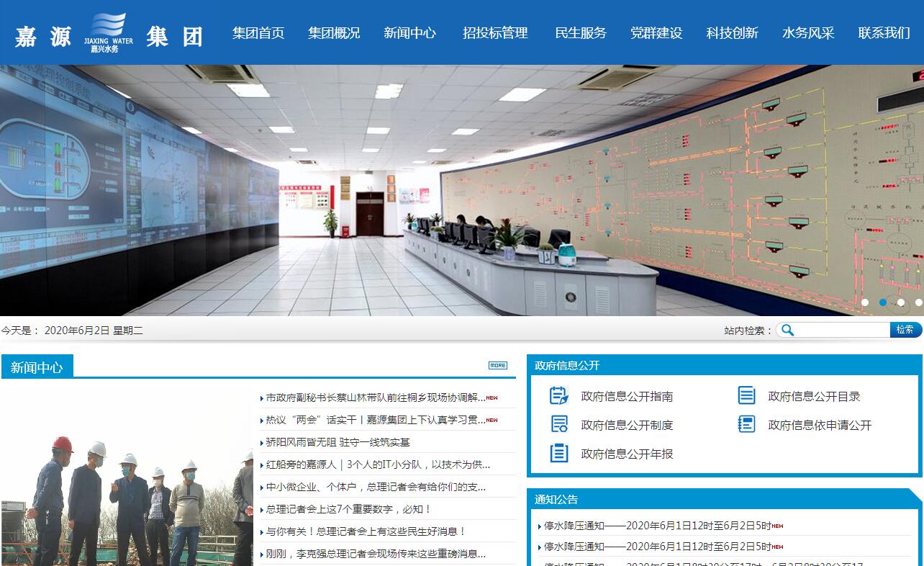This screenshot has height=566, width=924.
Task: Click the 嘉兴水务 Jiaxing Water logo
Action: (108, 32)
